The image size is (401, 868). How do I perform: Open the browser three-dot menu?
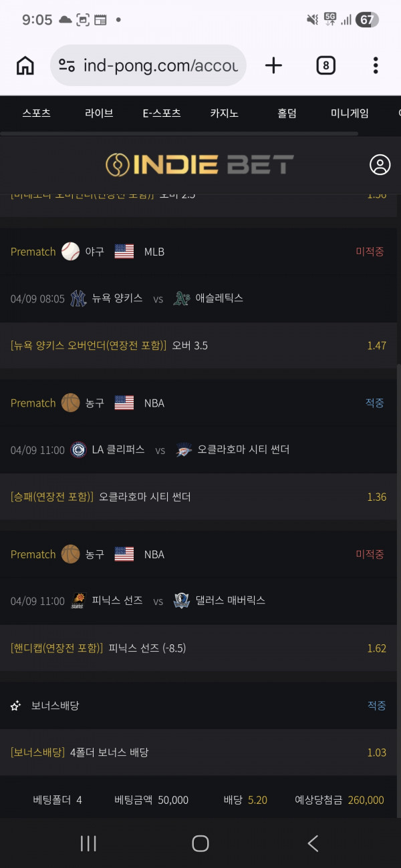(x=376, y=65)
